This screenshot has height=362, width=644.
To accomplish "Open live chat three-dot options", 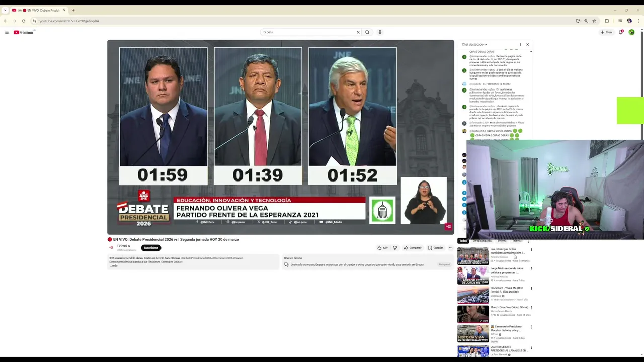I will click(x=520, y=44).
